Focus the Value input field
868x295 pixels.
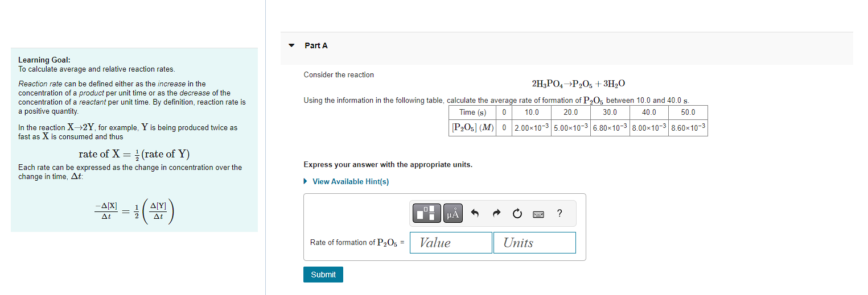[451, 243]
